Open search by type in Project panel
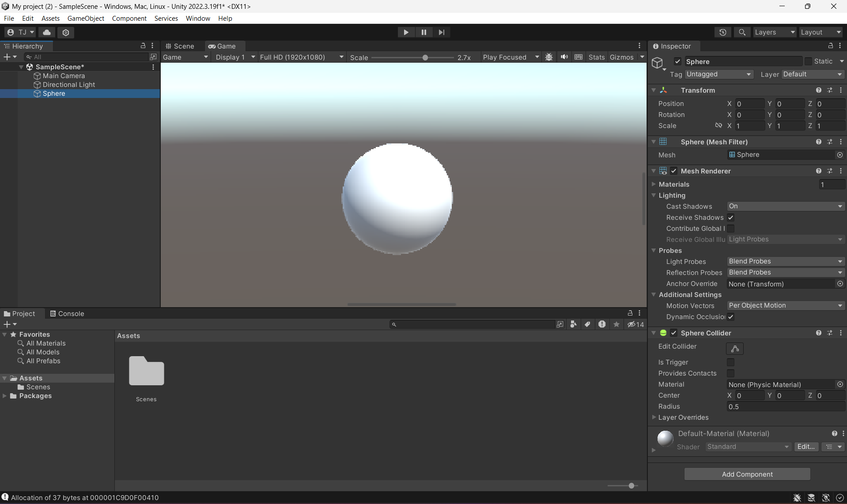 click(x=573, y=324)
